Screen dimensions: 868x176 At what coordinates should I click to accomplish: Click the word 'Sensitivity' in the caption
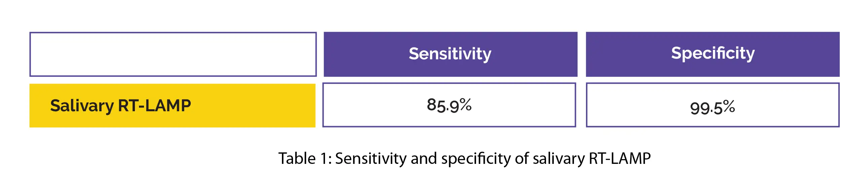coord(371,158)
